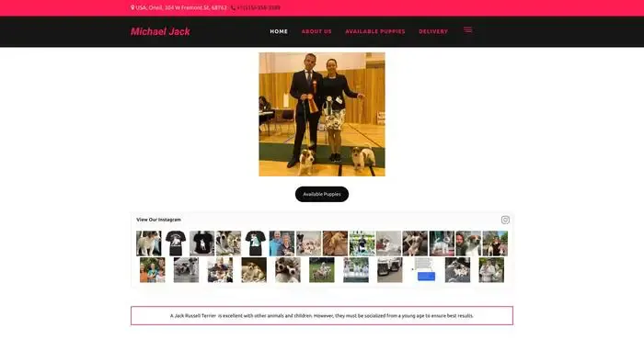Image resolution: width=644 pixels, height=362 pixels.
Task: Open photo of people in orange and teal shirts
Action: click(x=153, y=270)
